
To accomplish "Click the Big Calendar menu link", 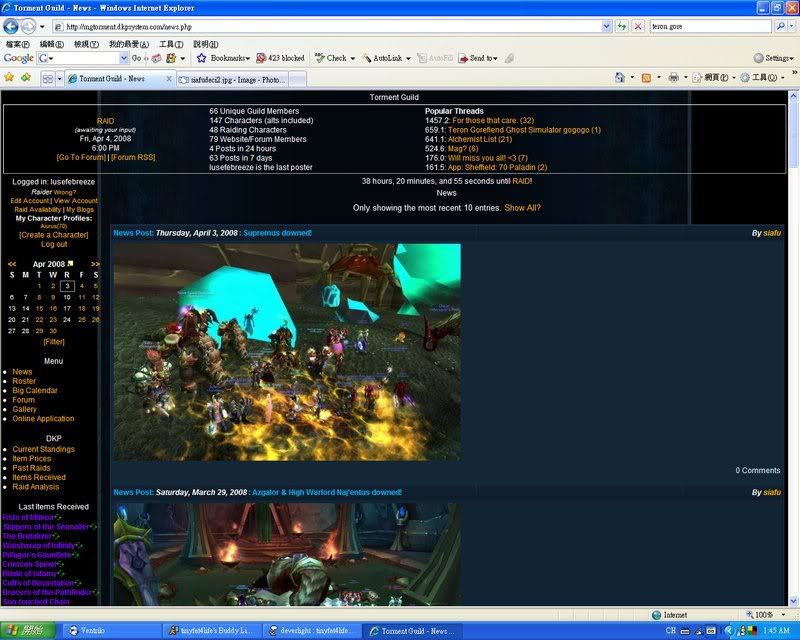I will (x=35, y=390).
